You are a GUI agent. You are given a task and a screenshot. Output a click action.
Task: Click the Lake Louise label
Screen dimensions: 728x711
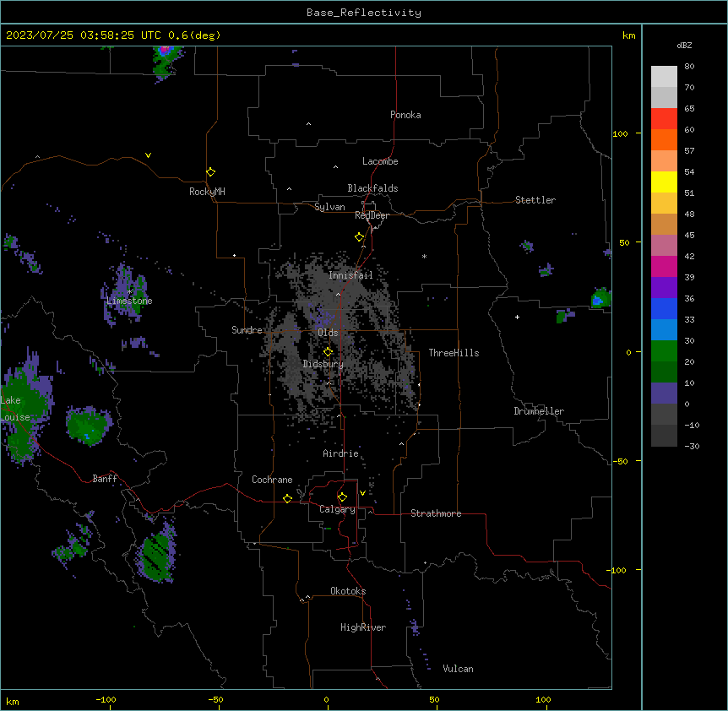[14, 409]
